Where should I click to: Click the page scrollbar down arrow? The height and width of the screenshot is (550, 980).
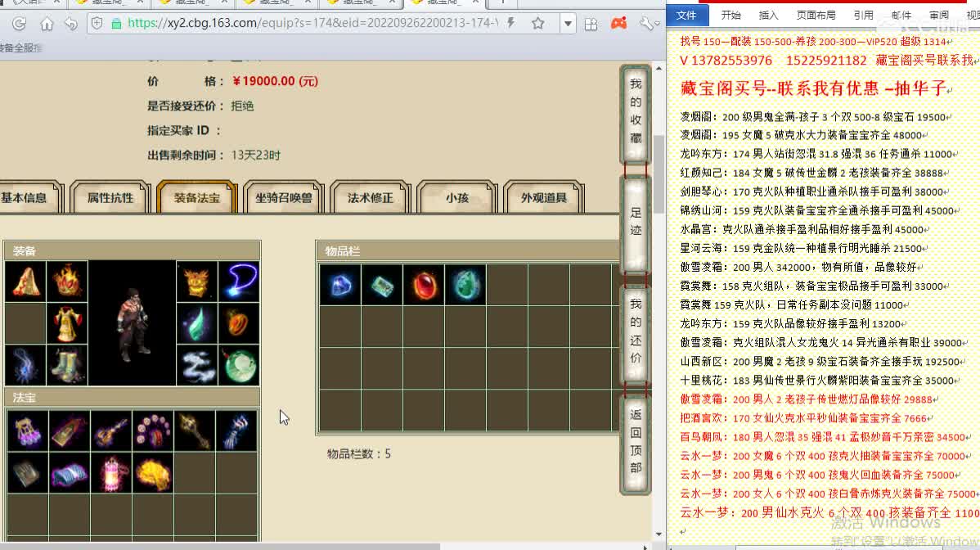point(659,534)
